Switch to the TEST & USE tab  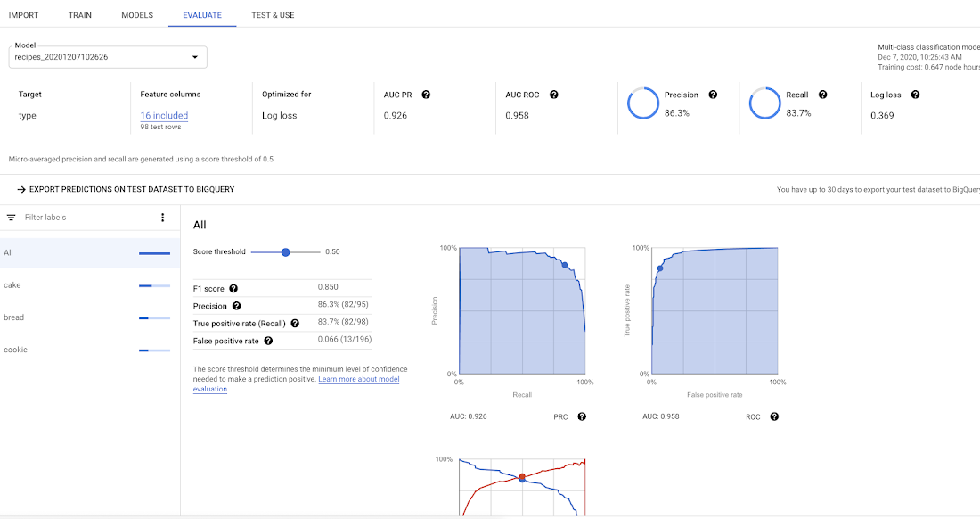(x=273, y=15)
